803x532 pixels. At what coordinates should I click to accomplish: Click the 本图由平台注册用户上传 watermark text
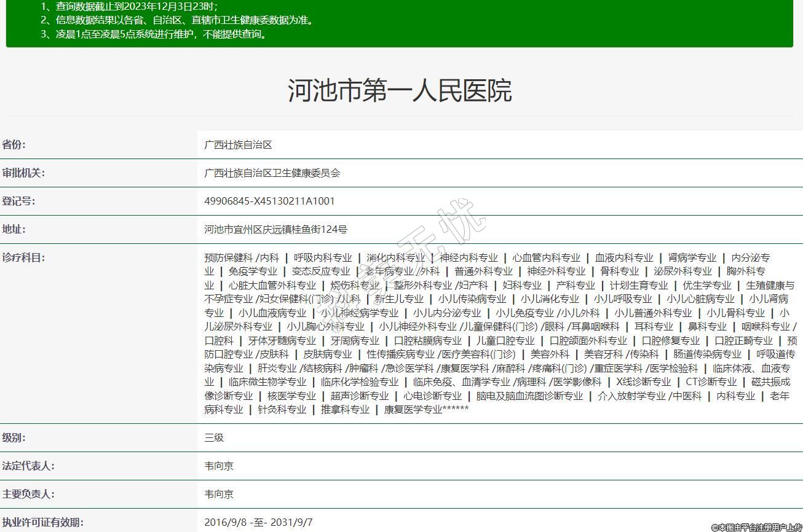pos(756,527)
